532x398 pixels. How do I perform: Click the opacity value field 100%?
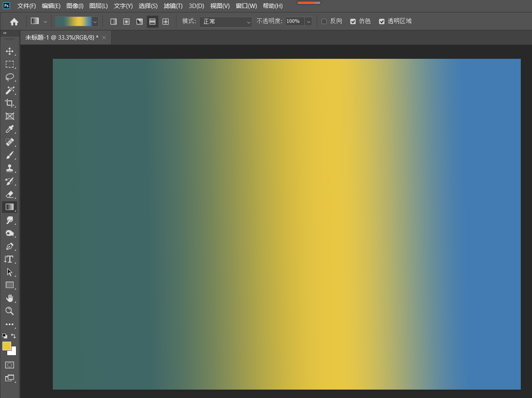(x=295, y=22)
